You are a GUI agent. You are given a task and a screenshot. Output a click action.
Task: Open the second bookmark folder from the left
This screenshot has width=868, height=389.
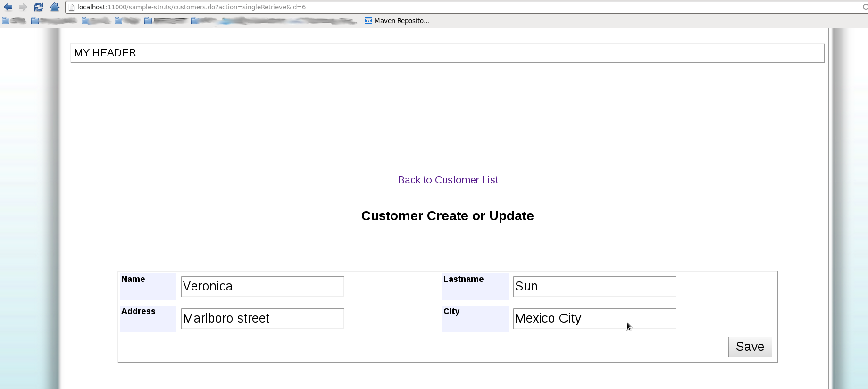click(53, 21)
